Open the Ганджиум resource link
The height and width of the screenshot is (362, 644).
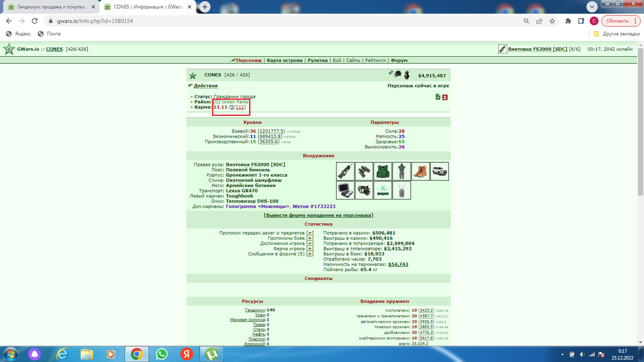point(256,310)
